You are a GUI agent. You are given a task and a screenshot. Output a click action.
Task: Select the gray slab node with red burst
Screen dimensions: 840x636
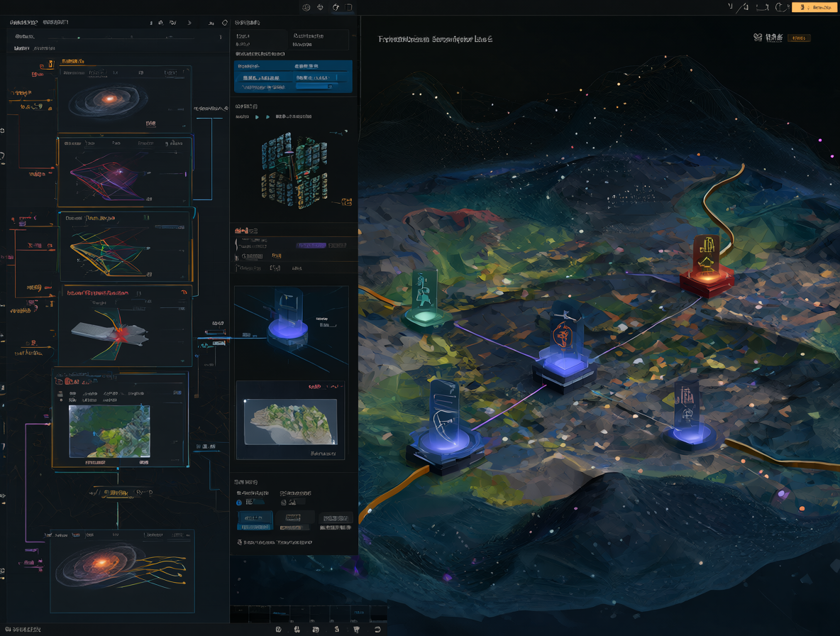pos(125,327)
